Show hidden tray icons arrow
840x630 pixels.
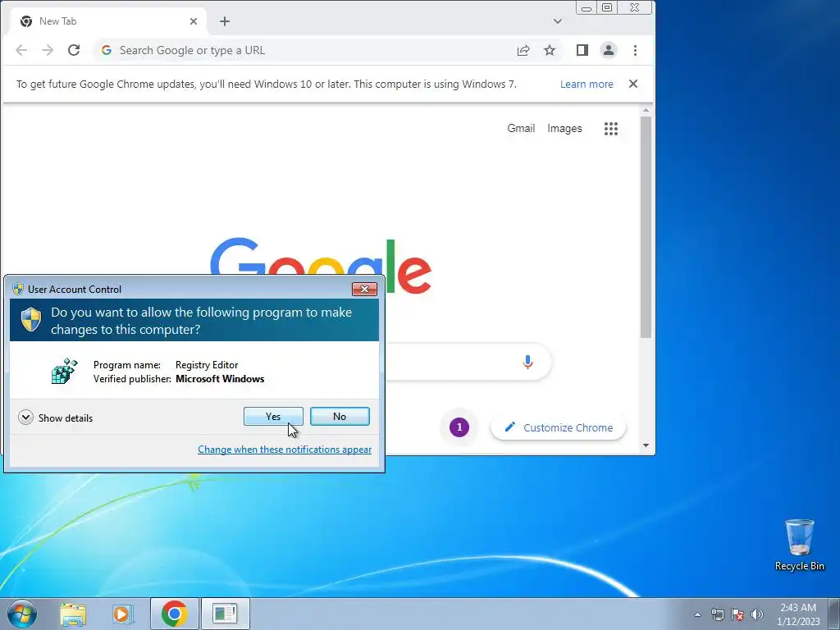click(x=697, y=614)
